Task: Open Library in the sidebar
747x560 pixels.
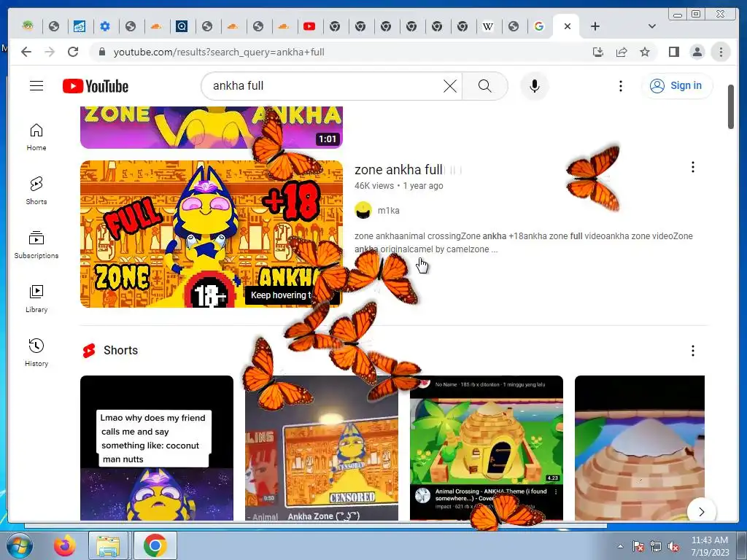Action: point(36,298)
